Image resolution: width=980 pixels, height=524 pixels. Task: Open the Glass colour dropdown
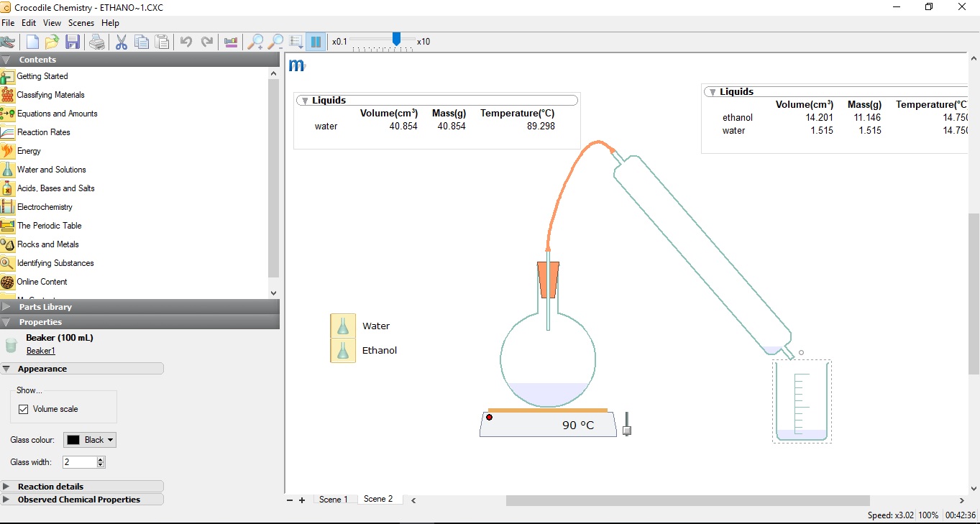pyautogui.click(x=90, y=440)
